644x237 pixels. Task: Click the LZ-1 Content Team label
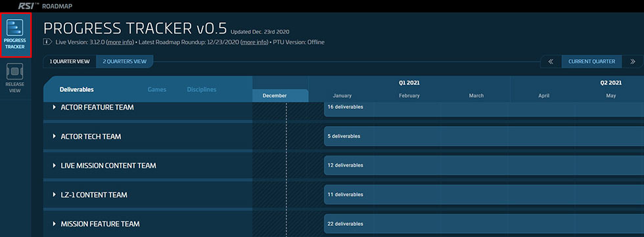(x=94, y=195)
